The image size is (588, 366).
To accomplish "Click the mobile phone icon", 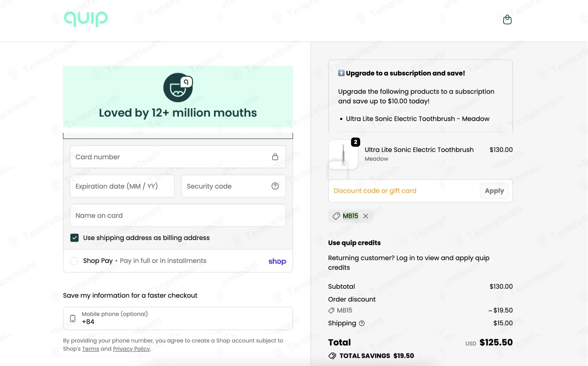I will pyautogui.click(x=73, y=318).
